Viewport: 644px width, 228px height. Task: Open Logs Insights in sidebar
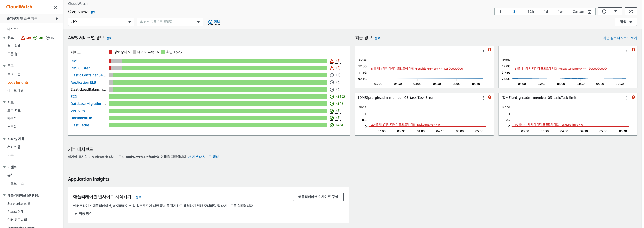(18, 82)
